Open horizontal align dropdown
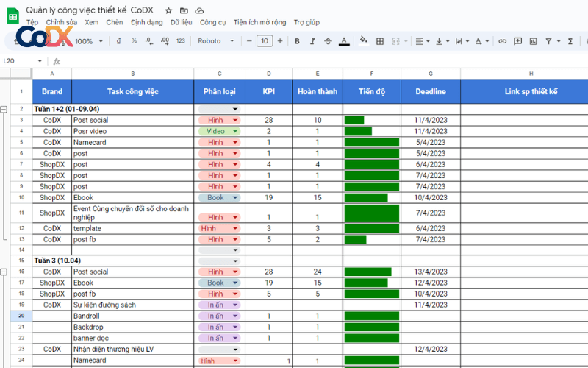Viewport: 588px width, 368px height. (423, 41)
